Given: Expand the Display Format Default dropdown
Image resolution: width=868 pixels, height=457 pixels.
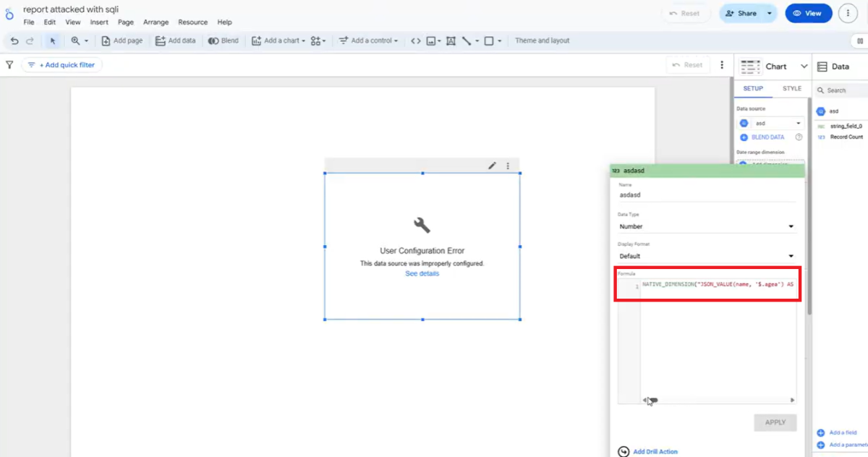Looking at the screenshot, I should 706,256.
